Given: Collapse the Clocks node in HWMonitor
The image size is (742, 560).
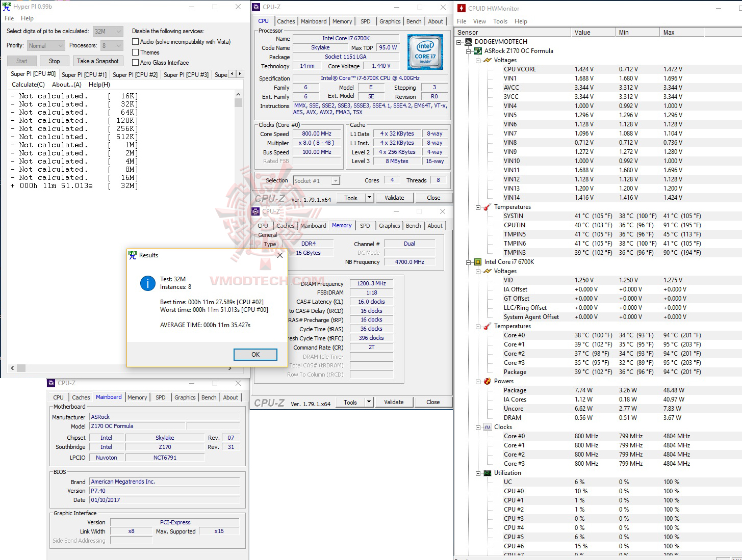Looking at the screenshot, I should (478, 427).
